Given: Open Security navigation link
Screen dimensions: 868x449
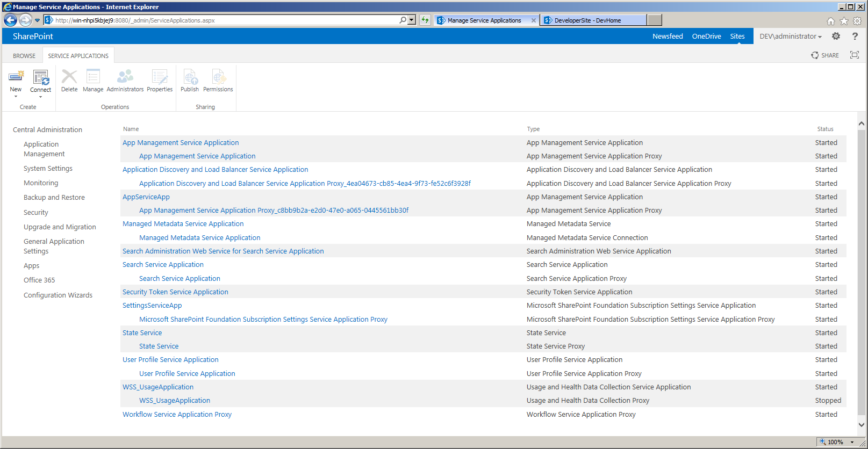Looking at the screenshot, I should click(x=36, y=212).
